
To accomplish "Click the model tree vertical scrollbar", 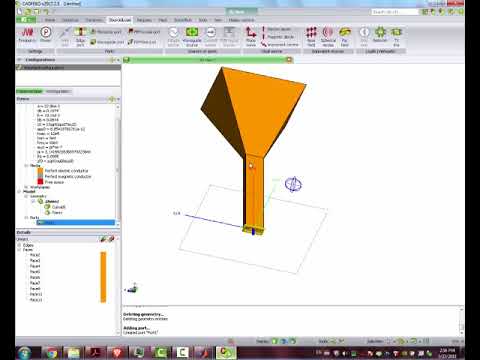I will (117, 166).
